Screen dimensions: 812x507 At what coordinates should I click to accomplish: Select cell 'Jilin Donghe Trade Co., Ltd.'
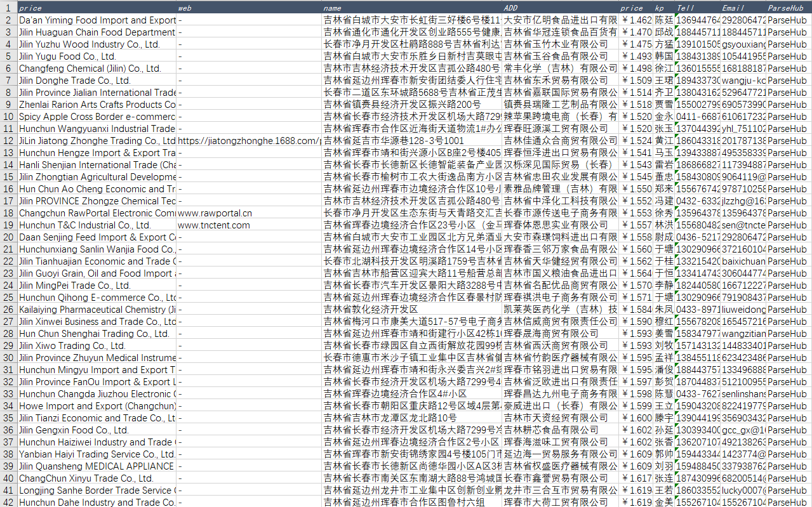click(97, 81)
